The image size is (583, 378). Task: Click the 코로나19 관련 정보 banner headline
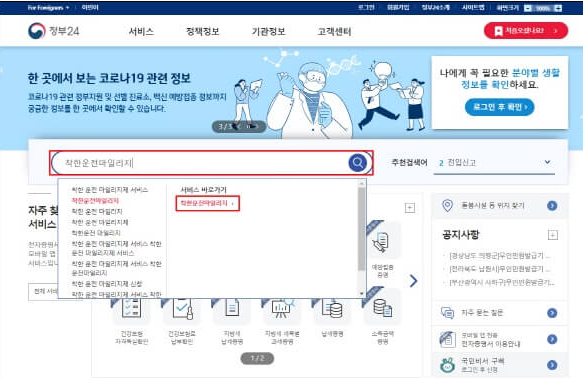point(109,78)
